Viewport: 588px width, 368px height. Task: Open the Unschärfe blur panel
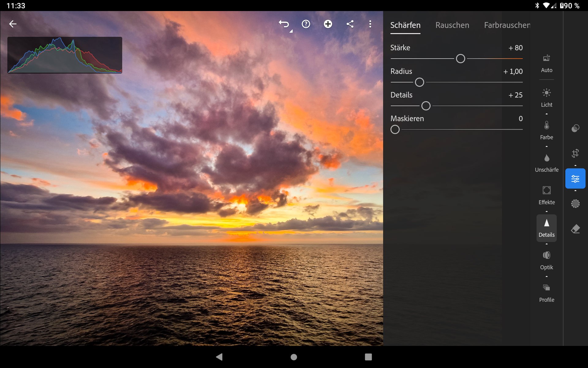point(546,163)
